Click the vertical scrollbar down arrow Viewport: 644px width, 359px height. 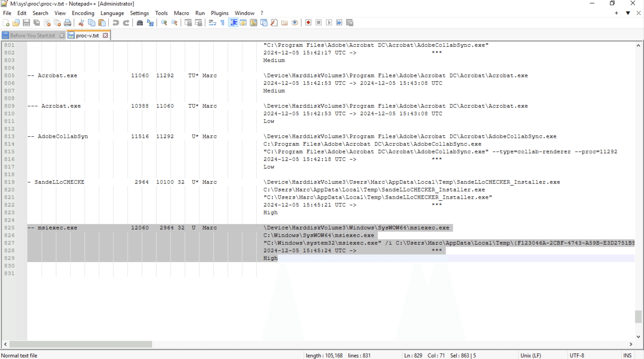pos(638,337)
